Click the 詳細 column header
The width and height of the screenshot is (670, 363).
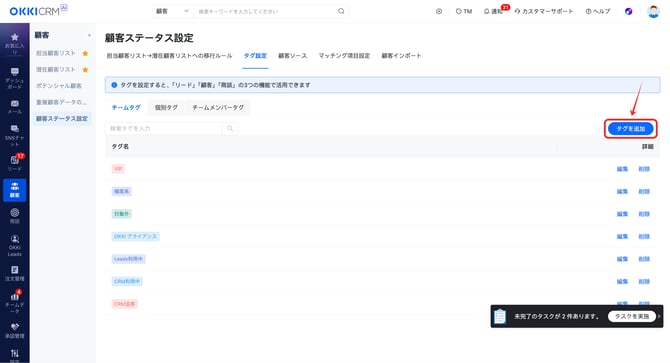click(647, 146)
